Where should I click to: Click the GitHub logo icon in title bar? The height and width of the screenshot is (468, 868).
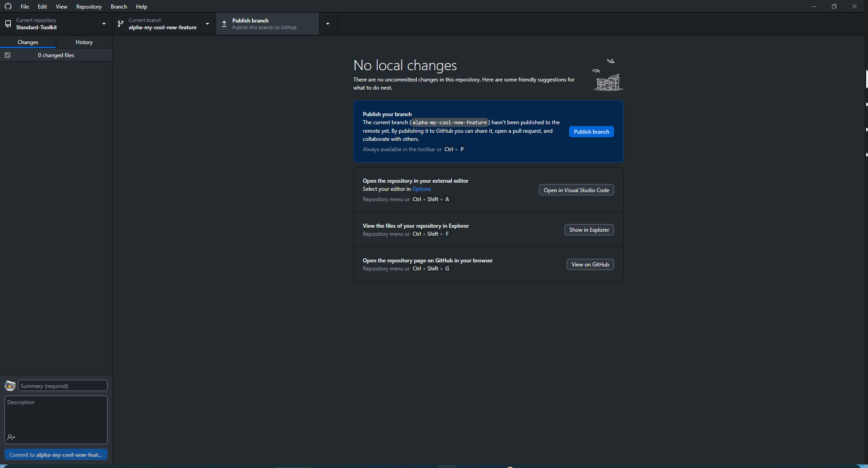(x=8, y=6)
